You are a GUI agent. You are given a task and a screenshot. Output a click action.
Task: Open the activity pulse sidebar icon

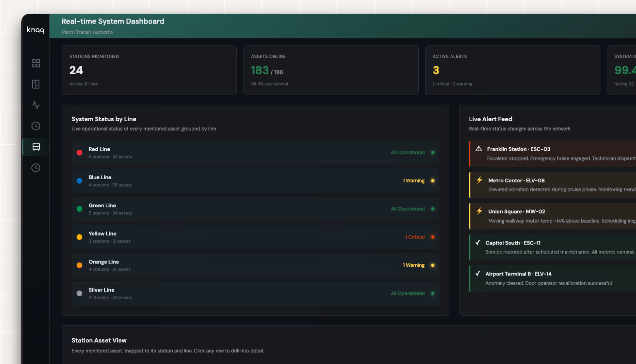[36, 105]
